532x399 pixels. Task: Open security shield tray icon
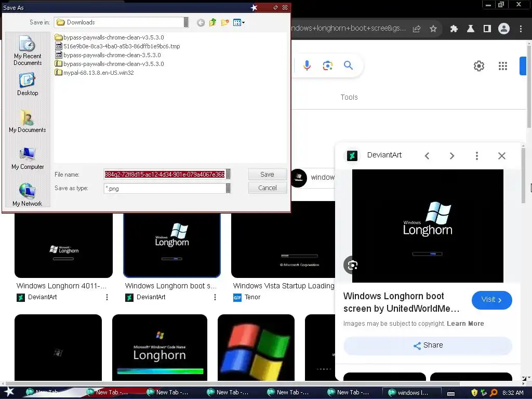point(474,393)
